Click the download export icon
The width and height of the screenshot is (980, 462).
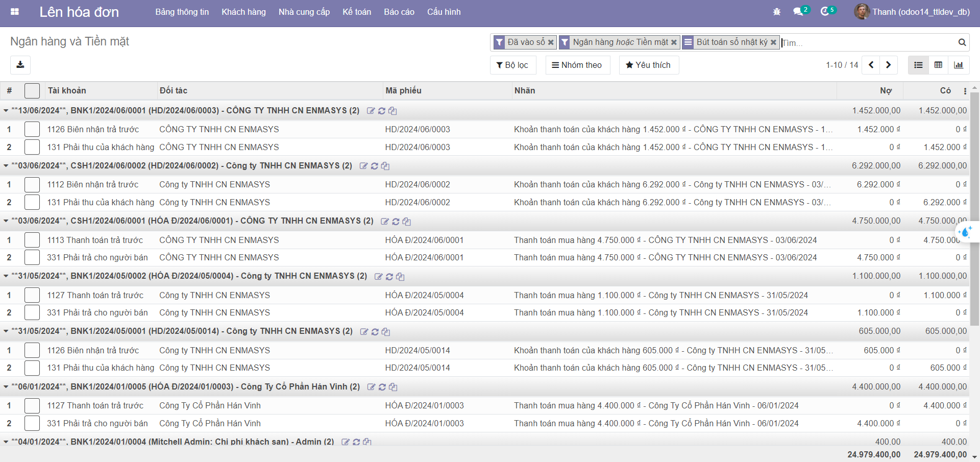click(20, 65)
